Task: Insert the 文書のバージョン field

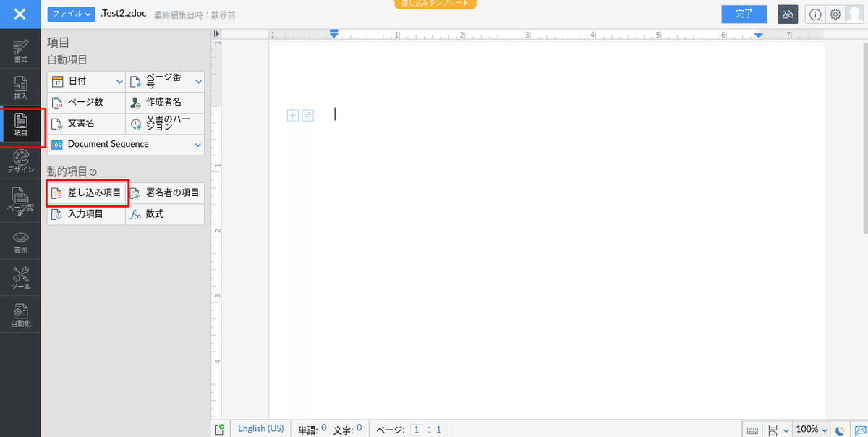Action: pyautogui.click(x=165, y=123)
